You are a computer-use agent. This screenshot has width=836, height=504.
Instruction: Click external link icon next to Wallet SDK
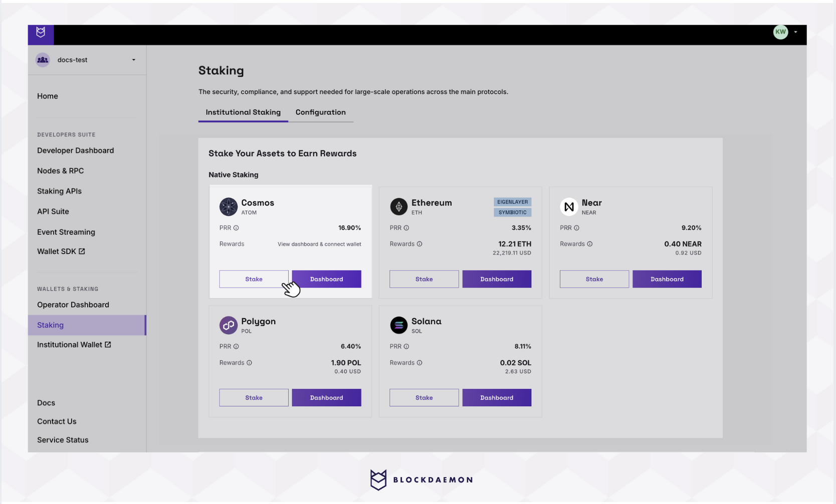pyautogui.click(x=82, y=251)
